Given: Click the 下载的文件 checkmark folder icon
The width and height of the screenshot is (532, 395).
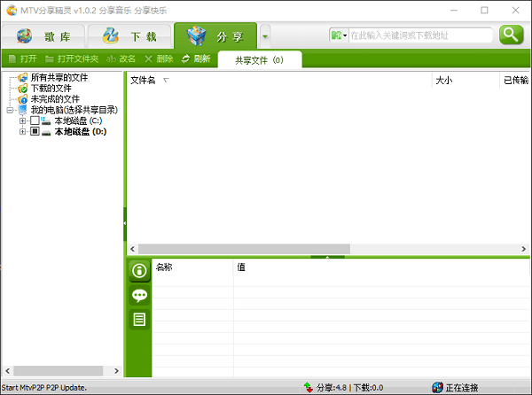Looking at the screenshot, I should (23, 89).
